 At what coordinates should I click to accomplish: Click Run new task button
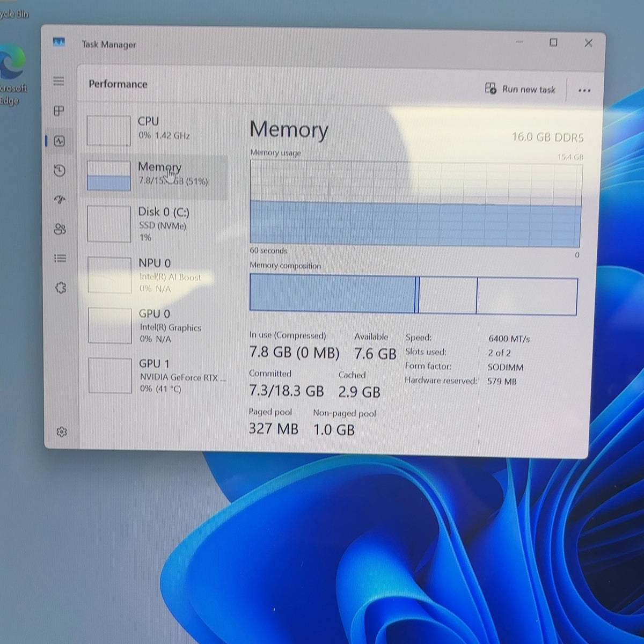(x=520, y=89)
